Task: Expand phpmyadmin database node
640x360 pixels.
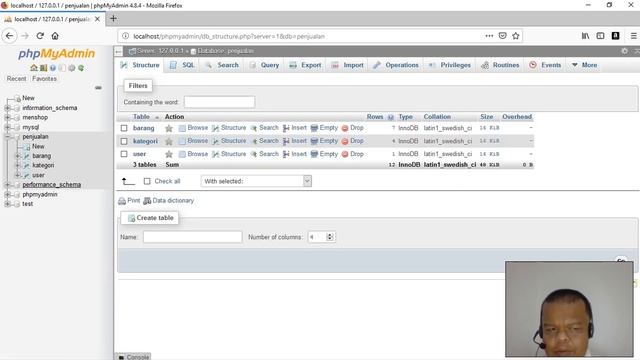Action: tap(7, 194)
